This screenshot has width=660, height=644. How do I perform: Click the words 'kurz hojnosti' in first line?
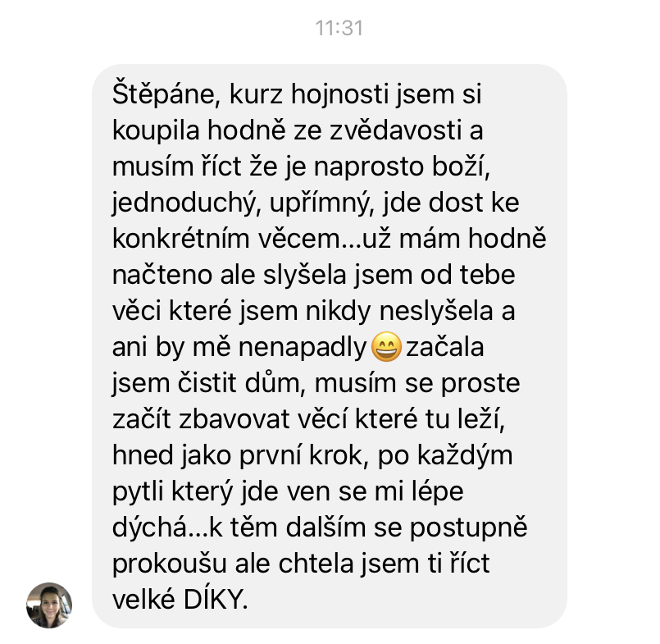(309, 95)
